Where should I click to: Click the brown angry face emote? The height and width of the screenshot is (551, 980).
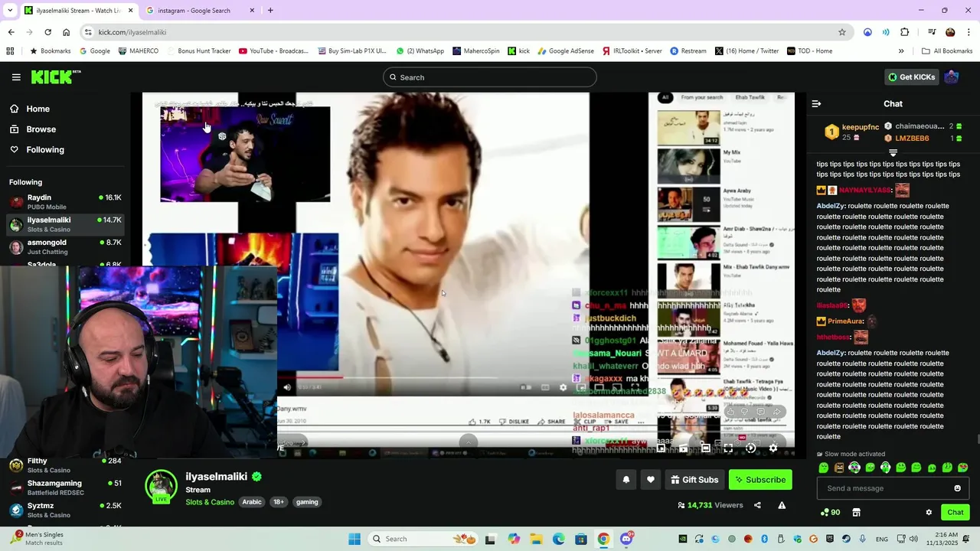pyautogui.click(x=839, y=468)
